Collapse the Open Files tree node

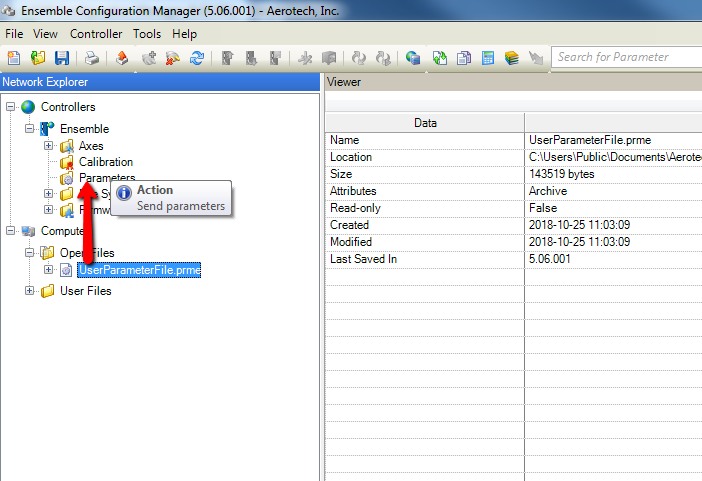[x=31, y=253]
